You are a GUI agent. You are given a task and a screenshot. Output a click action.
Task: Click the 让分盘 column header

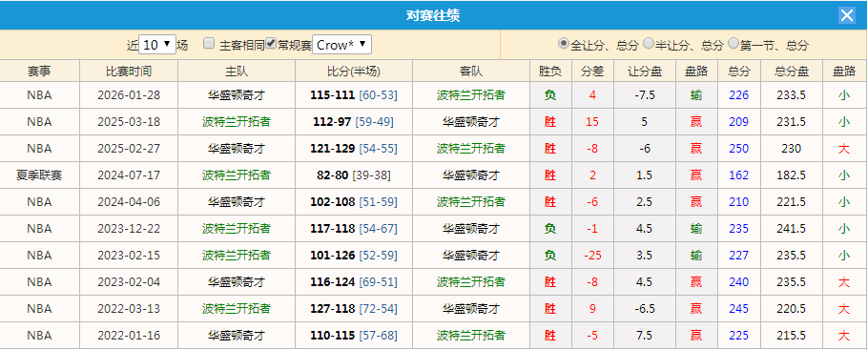click(x=645, y=71)
